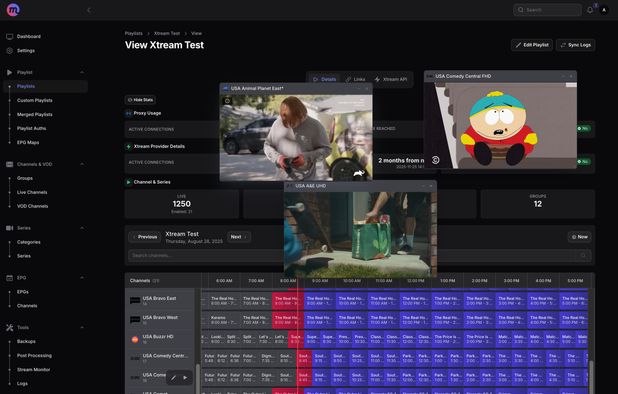Open Stream Monitor in the sidebar
This screenshot has width=618, height=394.
(34, 370)
